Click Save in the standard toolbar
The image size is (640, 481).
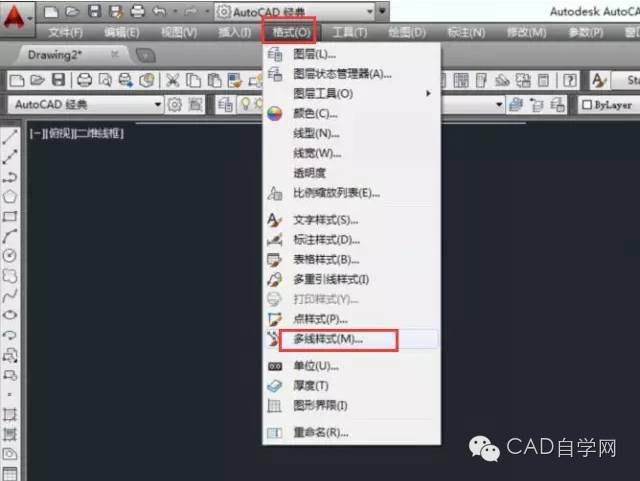tap(58, 80)
